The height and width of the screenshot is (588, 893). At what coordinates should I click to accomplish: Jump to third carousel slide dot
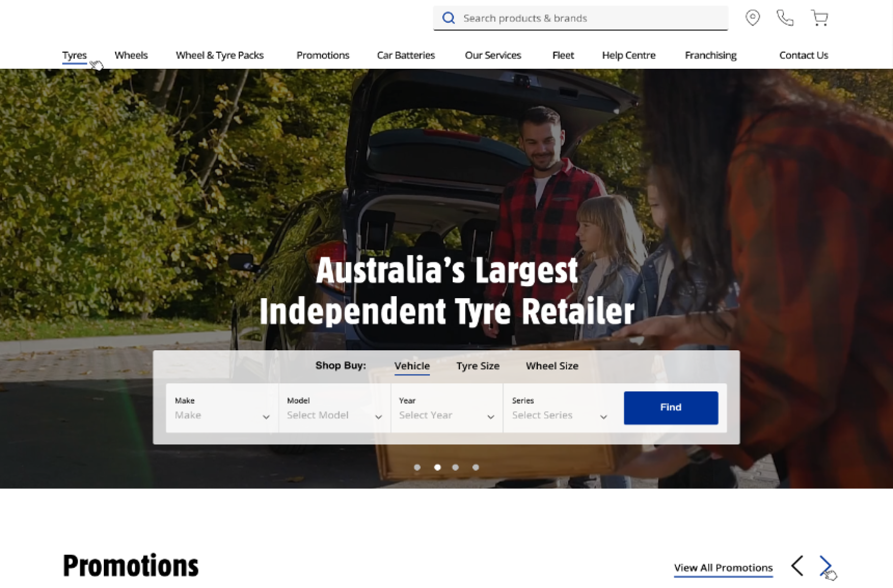tap(455, 468)
